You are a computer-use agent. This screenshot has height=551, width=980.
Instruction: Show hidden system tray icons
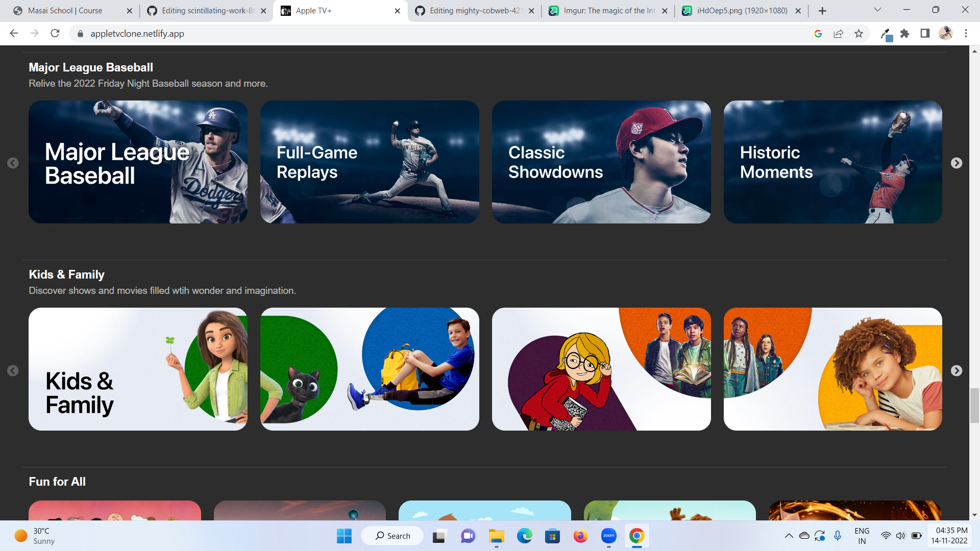789,536
